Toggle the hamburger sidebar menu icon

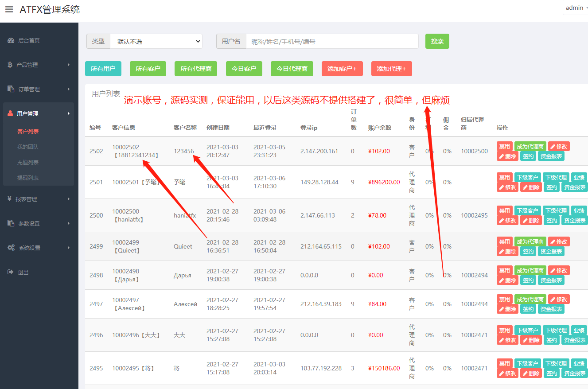point(9,9)
